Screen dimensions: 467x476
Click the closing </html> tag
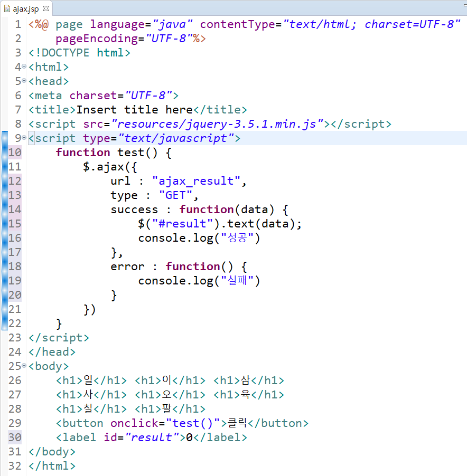click(x=52, y=466)
